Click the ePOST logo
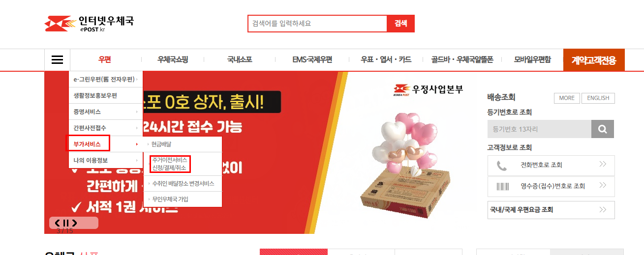The width and height of the screenshot is (644, 255). point(89,23)
